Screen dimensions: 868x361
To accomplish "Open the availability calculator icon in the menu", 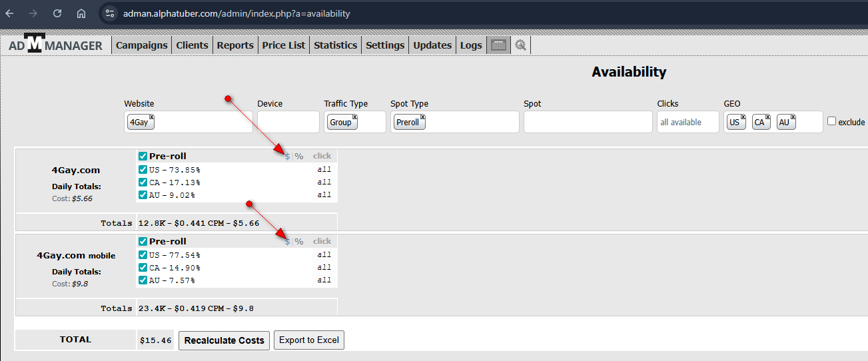I will [x=498, y=45].
